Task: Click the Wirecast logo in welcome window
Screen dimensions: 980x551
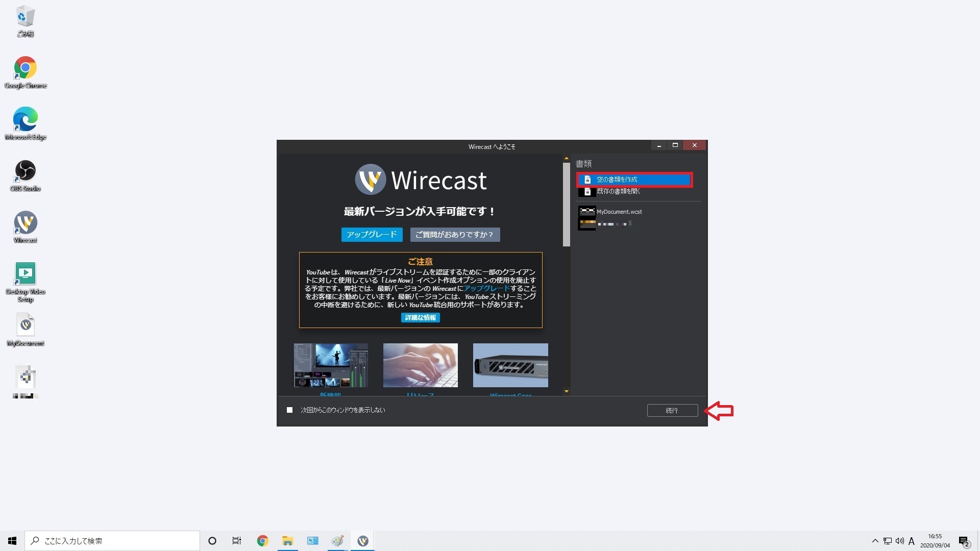Action: [421, 180]
